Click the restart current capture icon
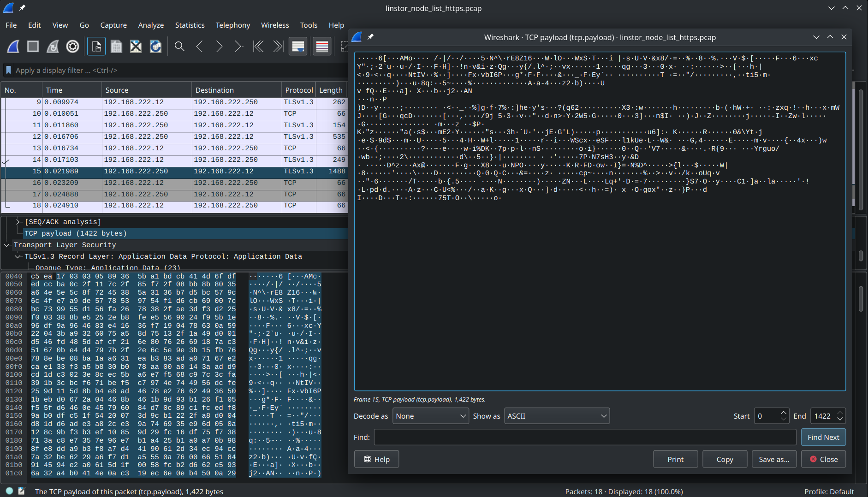 pyautogui.click(x=53, y=46)
